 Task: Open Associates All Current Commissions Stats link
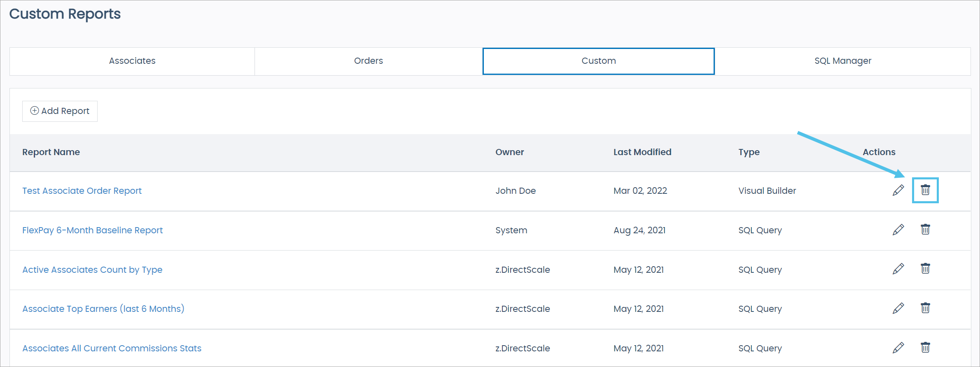coord(112,348)
